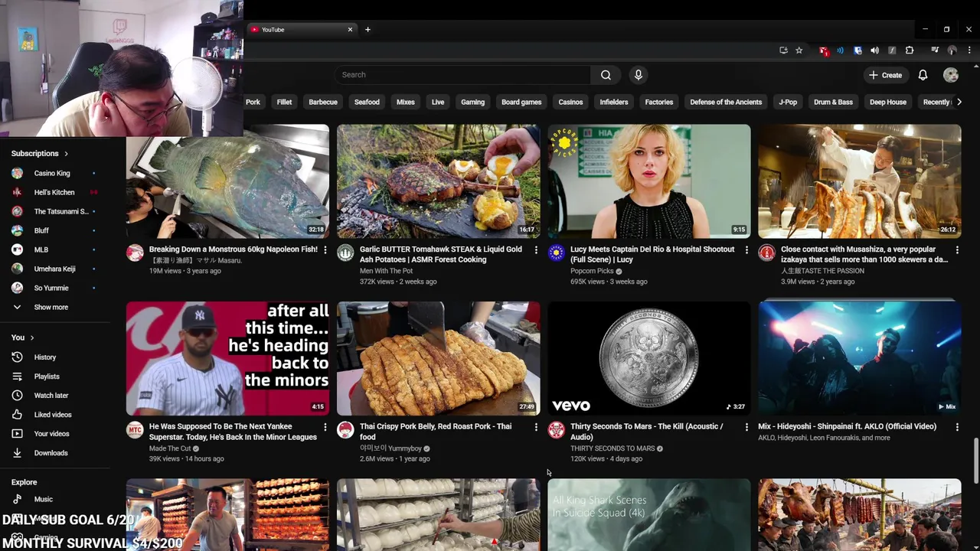
Task: Open the account avatar menu
Action: coord(951,75)
